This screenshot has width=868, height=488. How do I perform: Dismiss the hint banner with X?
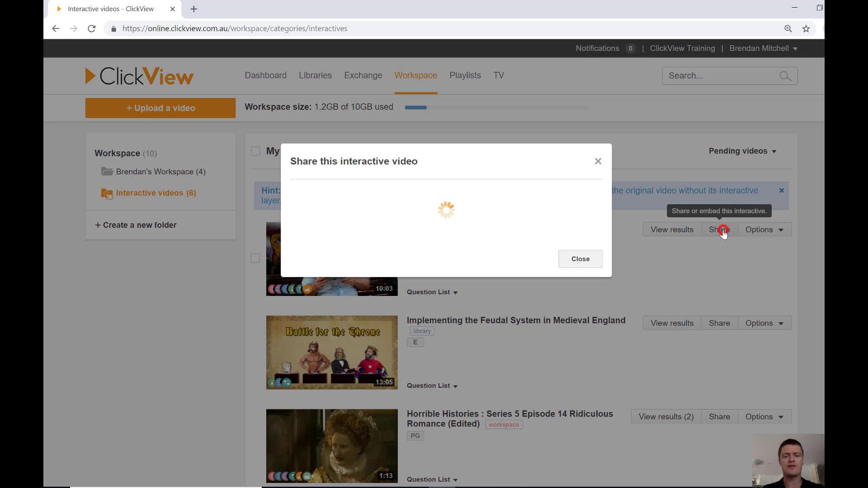tap(781, 191)
